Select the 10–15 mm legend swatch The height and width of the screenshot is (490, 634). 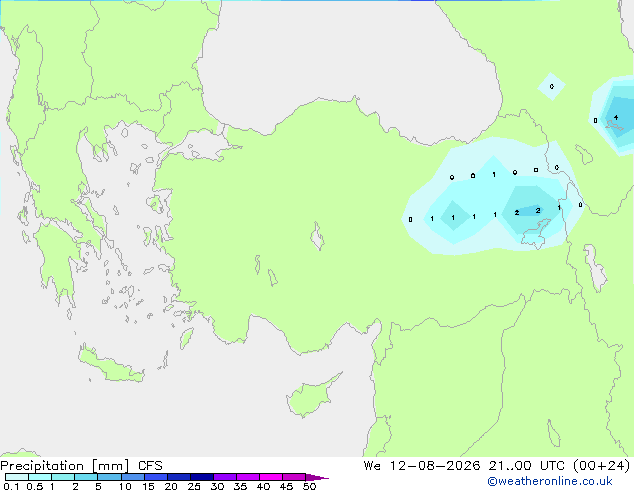(132, 477)
